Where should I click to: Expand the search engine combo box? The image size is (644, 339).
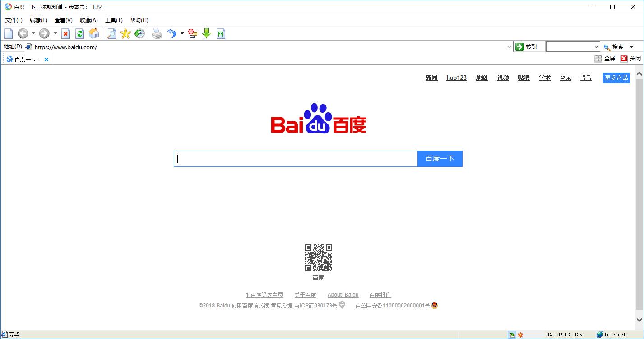[x=597, y=46]
